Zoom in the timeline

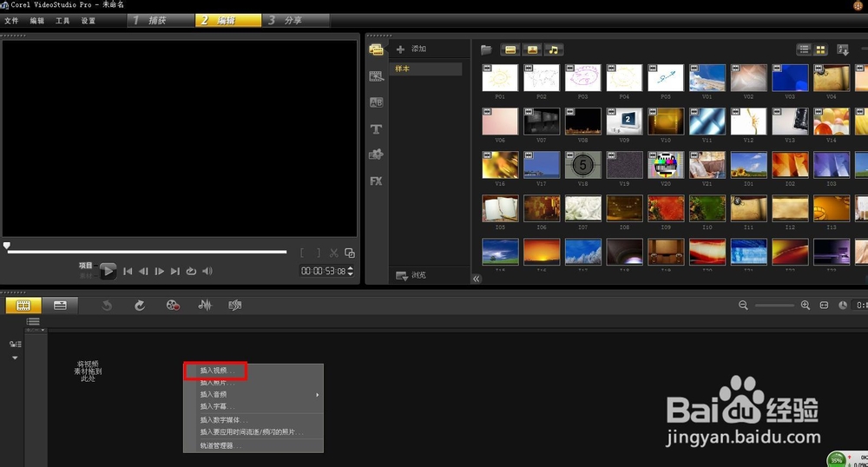point(806,306)
